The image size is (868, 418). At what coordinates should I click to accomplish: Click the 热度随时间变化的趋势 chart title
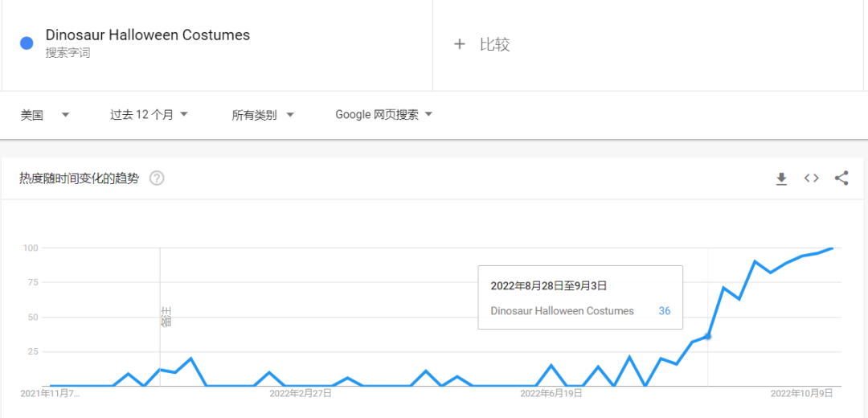79,178
